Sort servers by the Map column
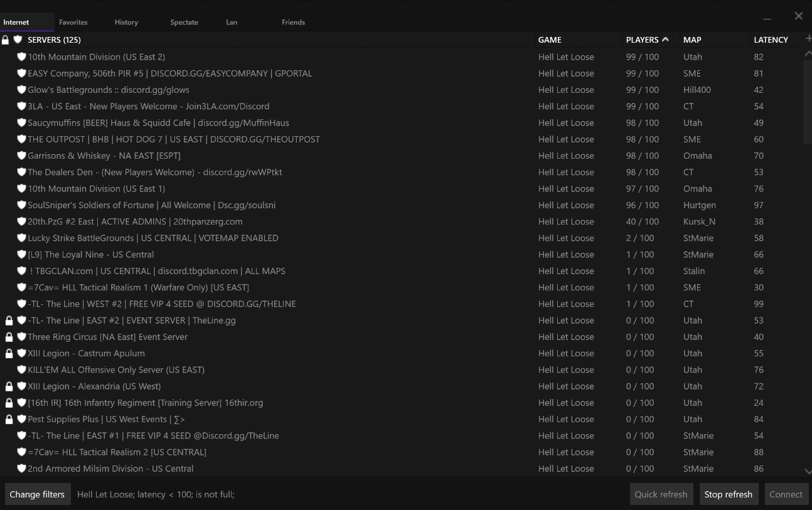The width and height of the screenshot is (812, 510). (x=692, y=40)
